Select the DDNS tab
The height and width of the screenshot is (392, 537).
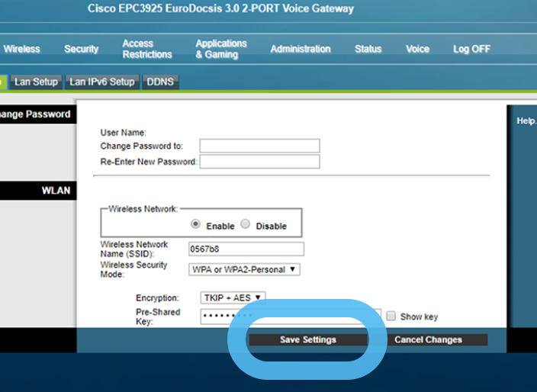(160, 82)
